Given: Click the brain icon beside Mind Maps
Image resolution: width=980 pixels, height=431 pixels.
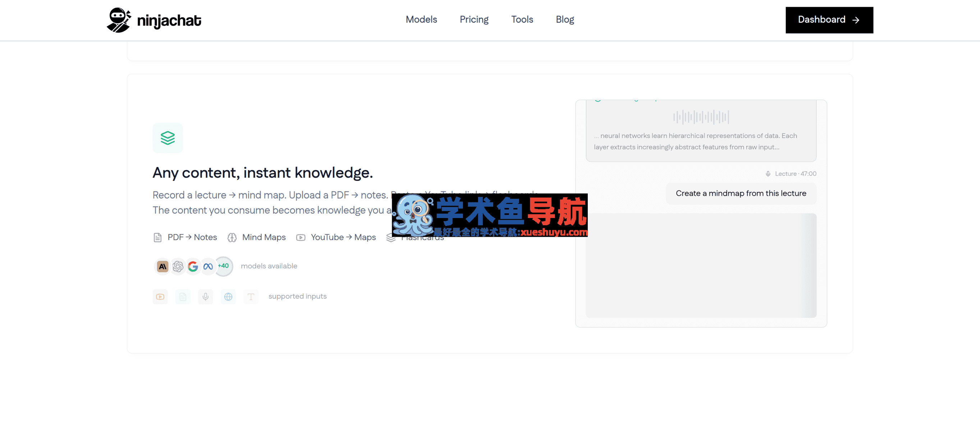Looking at the screenshot, I should click(x=232, y=237).
